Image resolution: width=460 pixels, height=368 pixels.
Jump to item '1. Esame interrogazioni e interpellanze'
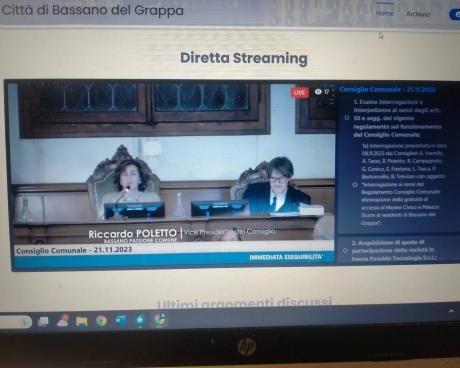[397, 118]
